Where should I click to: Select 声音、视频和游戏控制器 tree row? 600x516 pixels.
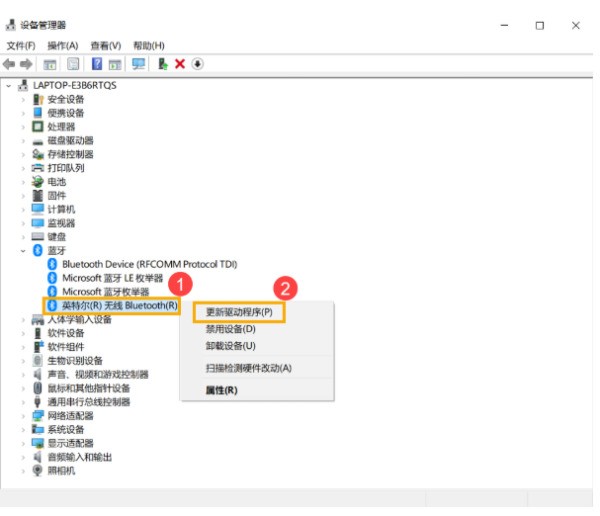(98, 374)
